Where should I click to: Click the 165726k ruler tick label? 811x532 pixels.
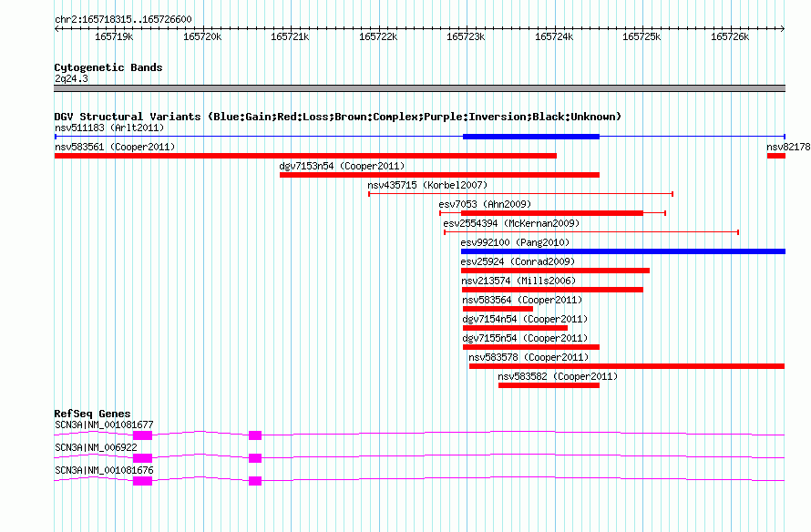click(x=730, y=36)
